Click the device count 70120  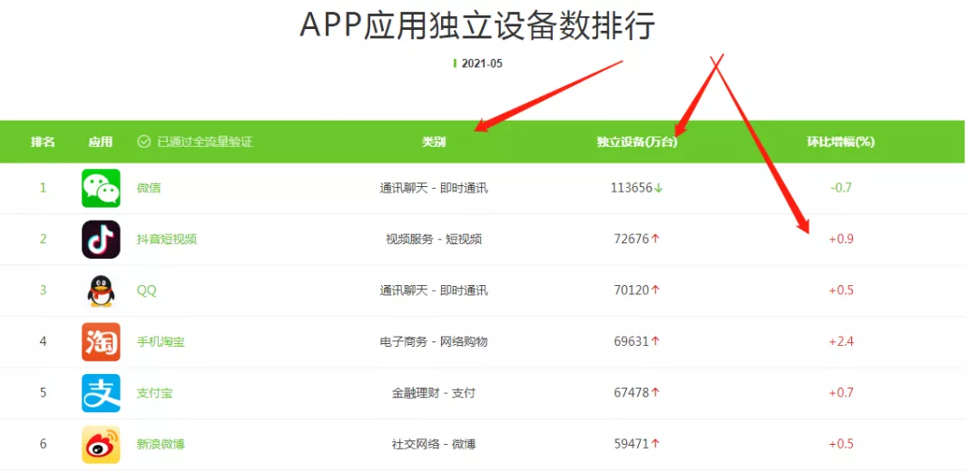pyautogui.click(x=632, y=291)
